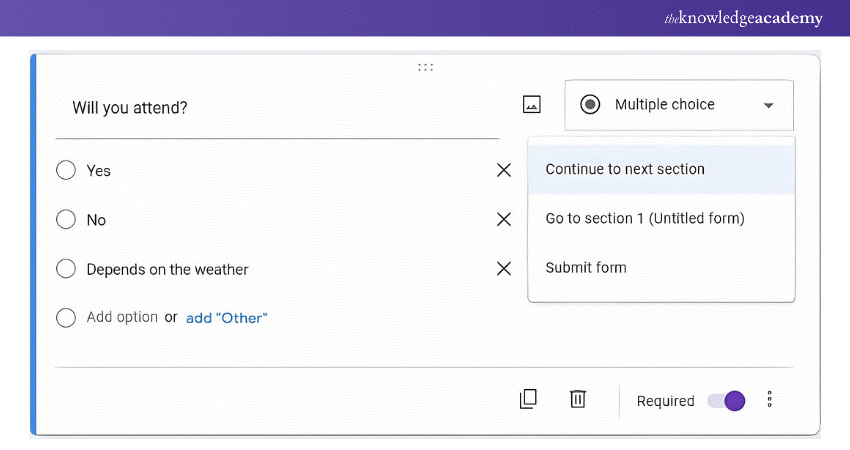
Task: Remove the Yes option with X
Action: tap(504, 171)
